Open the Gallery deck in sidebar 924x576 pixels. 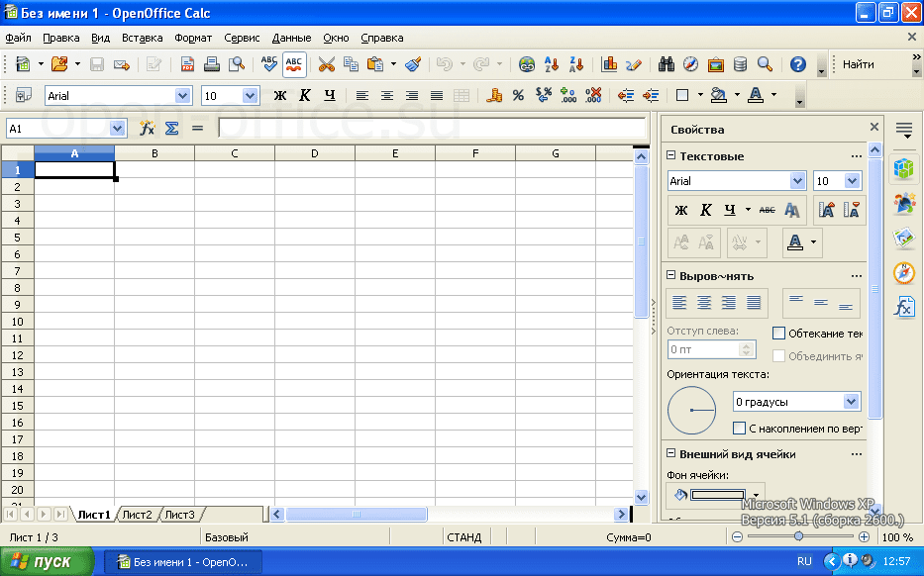click(904, 238)
